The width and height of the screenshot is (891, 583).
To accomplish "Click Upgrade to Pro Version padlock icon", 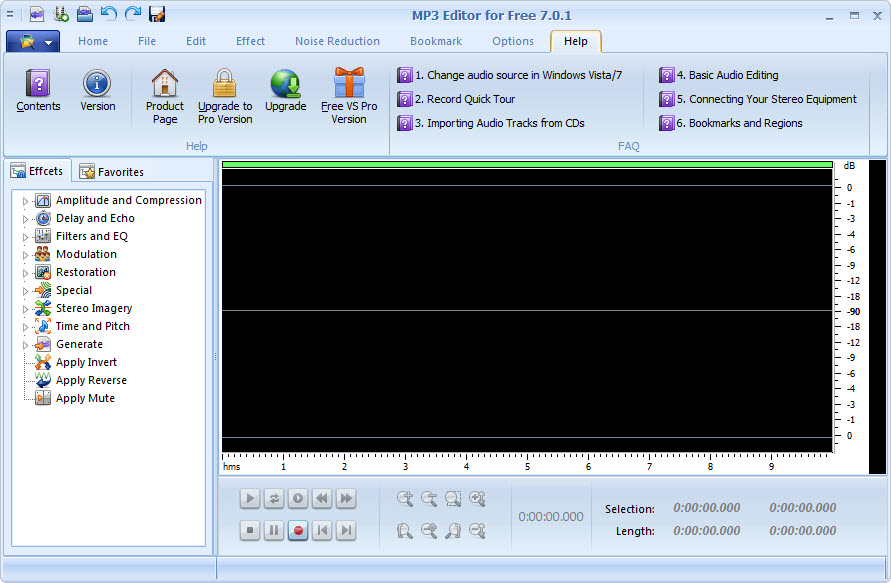I will point(225,97).
